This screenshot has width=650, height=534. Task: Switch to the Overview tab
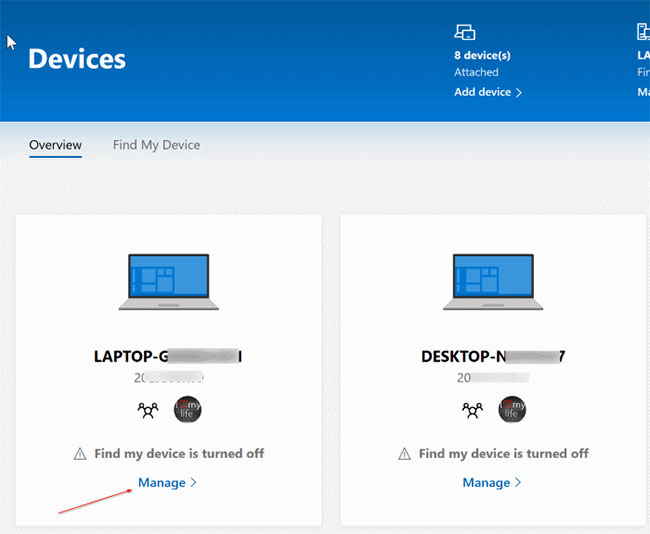click(55, 145)
